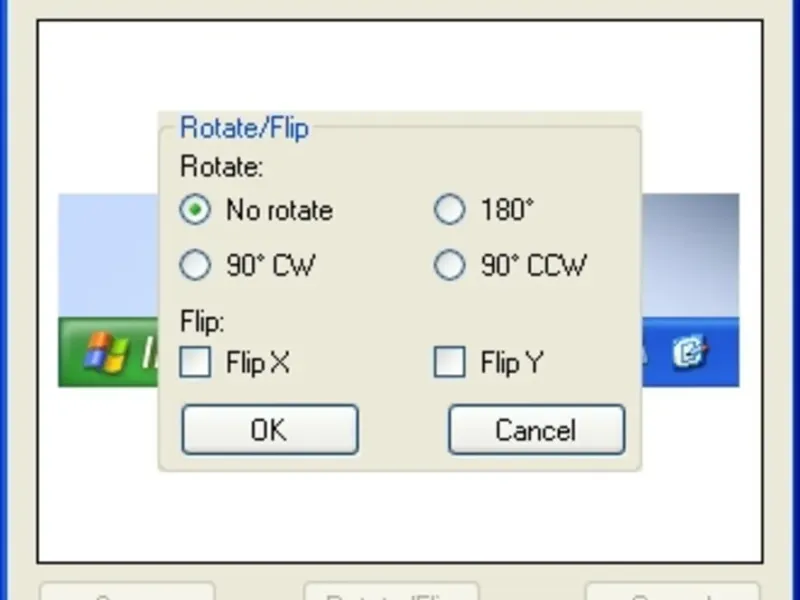Choose 90° CCW rotation
This screenshot has width=800, height=600.
[x=450, y=265]
